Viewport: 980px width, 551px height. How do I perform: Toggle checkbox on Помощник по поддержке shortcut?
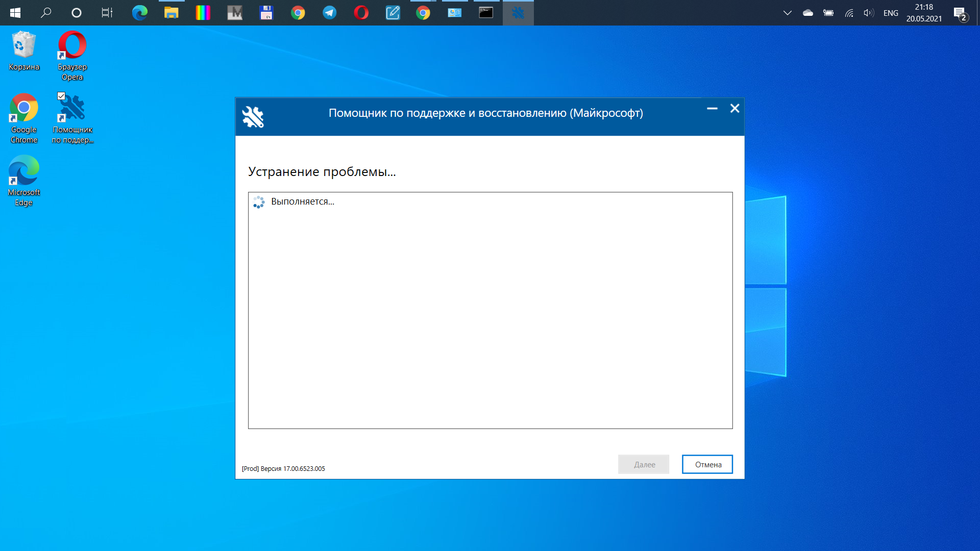(x=61, y=96)
